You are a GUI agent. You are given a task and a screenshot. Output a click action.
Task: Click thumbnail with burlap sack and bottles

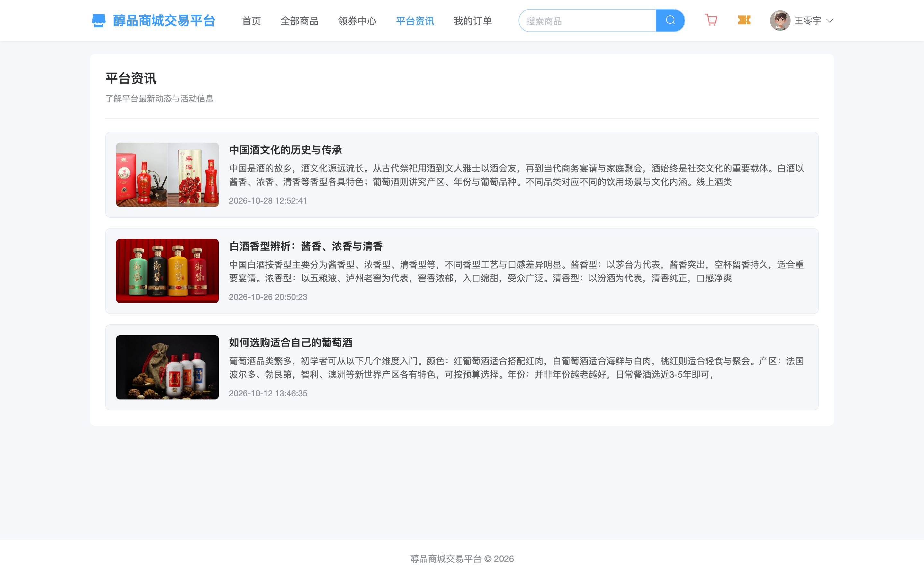click(167, 367)
